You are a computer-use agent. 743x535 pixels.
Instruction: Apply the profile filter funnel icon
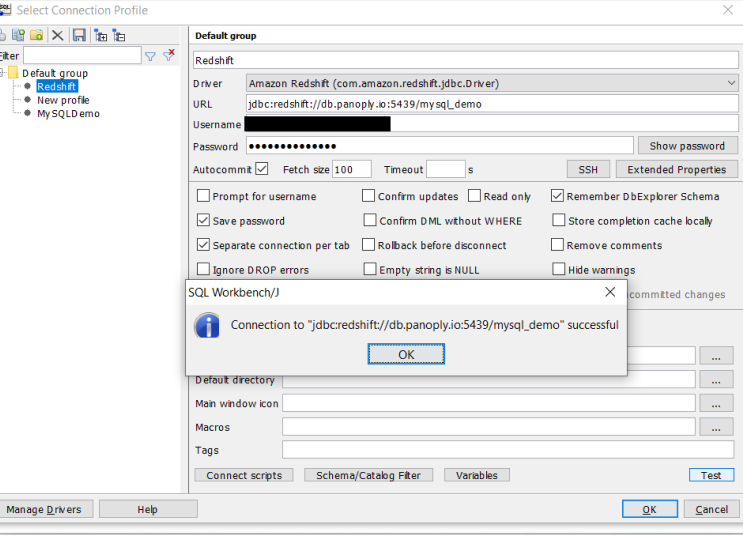click(150, 56)
